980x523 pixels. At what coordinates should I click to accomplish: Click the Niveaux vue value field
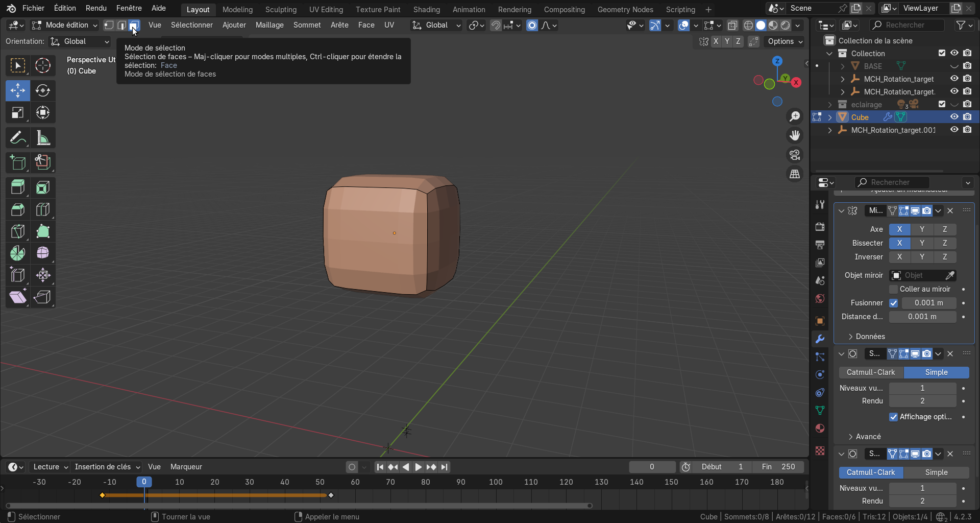click(x=922, y=388)
